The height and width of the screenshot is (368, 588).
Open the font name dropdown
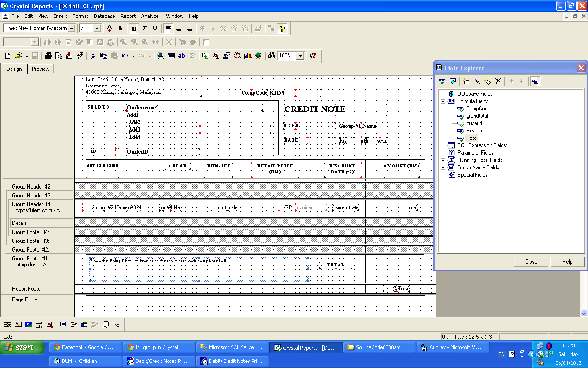coord(71,29)
